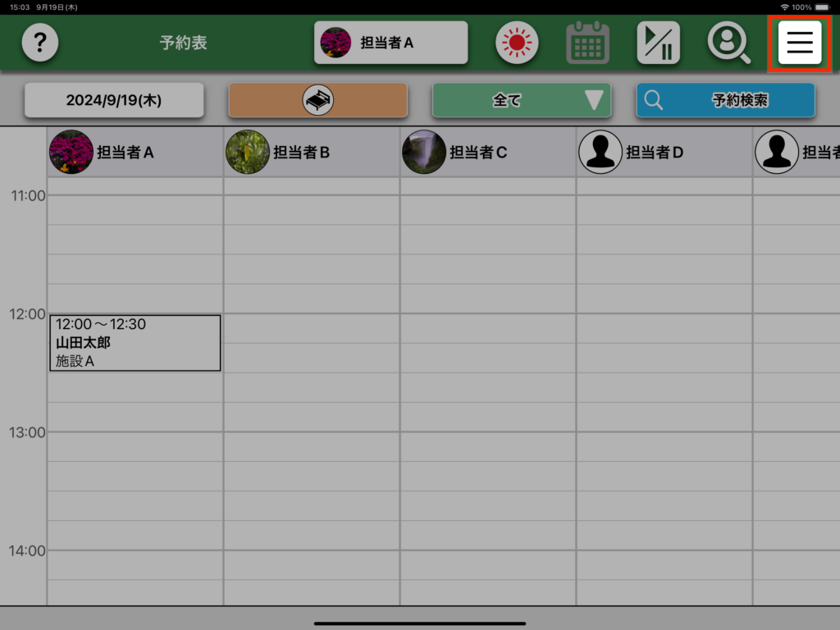Image resolution: width=840 pixels, height=630 pixels.
Task: Tap the play/pause icon button
Action: click(658, 43)
